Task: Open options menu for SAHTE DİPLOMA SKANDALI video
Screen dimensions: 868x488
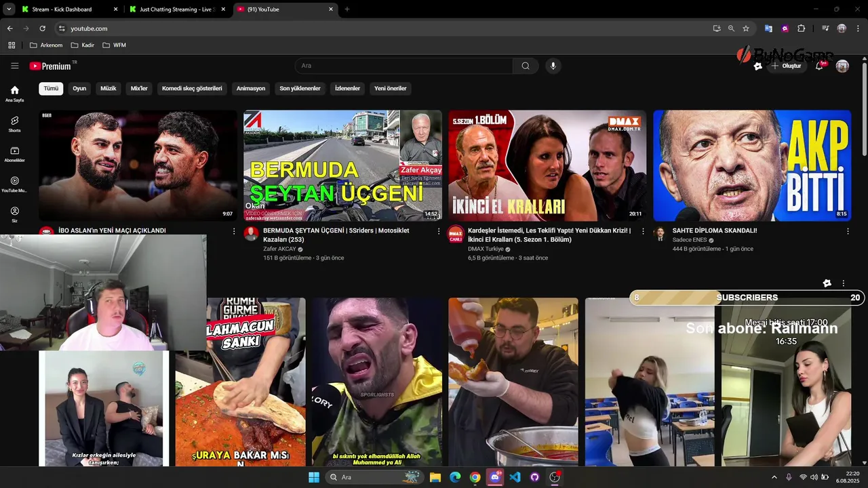Action: 848,231
